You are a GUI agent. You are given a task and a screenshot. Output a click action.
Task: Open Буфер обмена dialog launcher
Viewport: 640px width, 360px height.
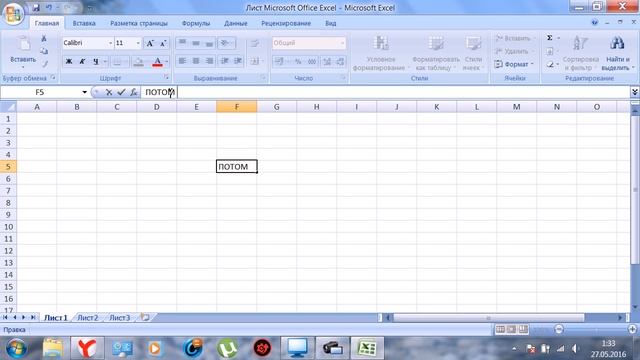coord(53,77)
